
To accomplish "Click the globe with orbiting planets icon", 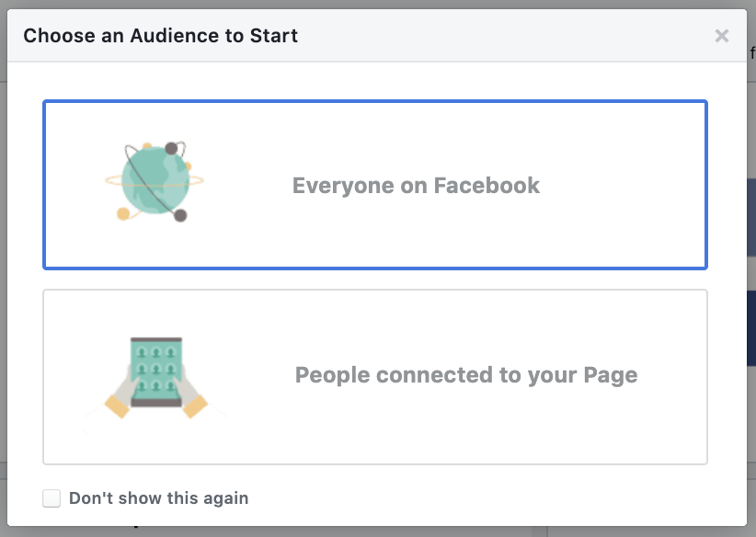I will click(154, 181).
